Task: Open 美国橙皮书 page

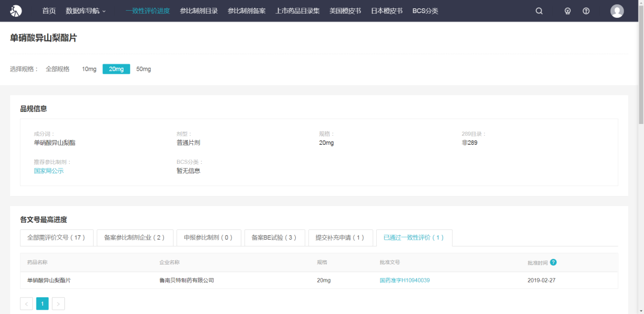Action: [x=345, y=11]
